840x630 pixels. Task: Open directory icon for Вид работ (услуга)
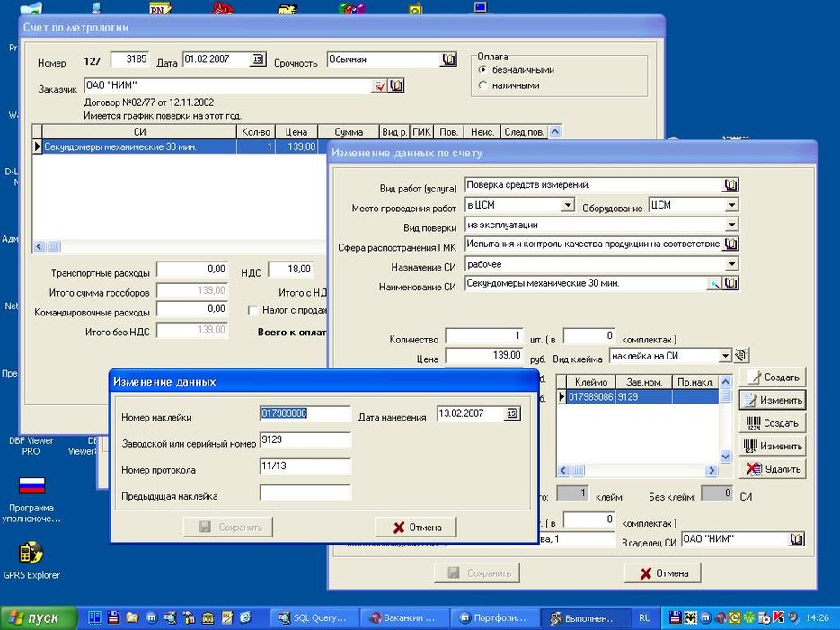click(730, 185)
